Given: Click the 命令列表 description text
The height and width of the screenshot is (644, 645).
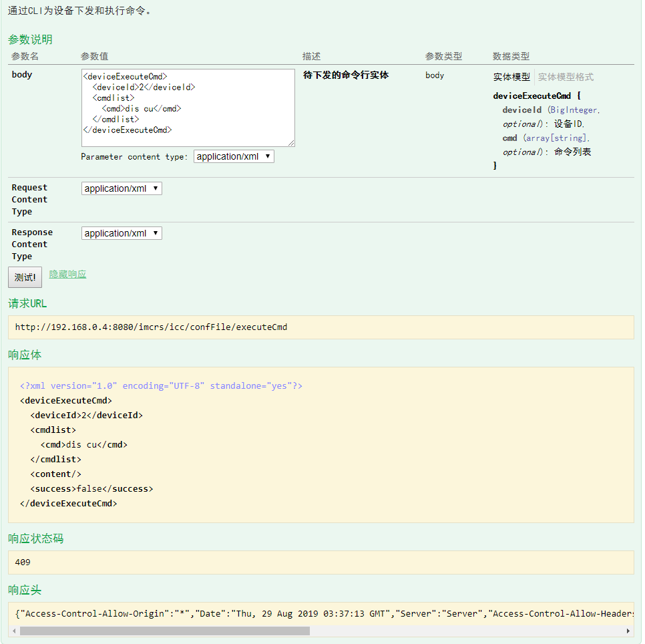Looking at the screenshot, I should pos(573,152).
